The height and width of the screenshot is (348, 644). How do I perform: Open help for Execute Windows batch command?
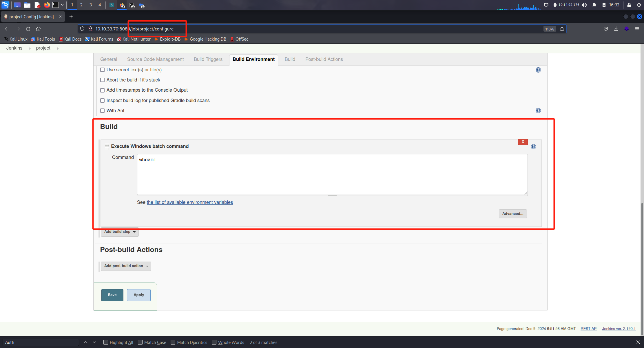(533, 147)
